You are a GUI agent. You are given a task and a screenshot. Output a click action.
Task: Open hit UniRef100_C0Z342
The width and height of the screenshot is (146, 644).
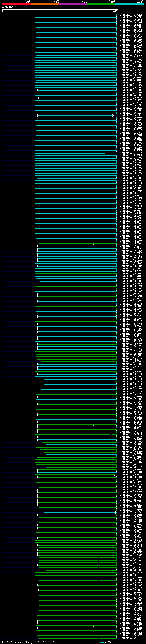pyautogui.click(x=131, y=20)
